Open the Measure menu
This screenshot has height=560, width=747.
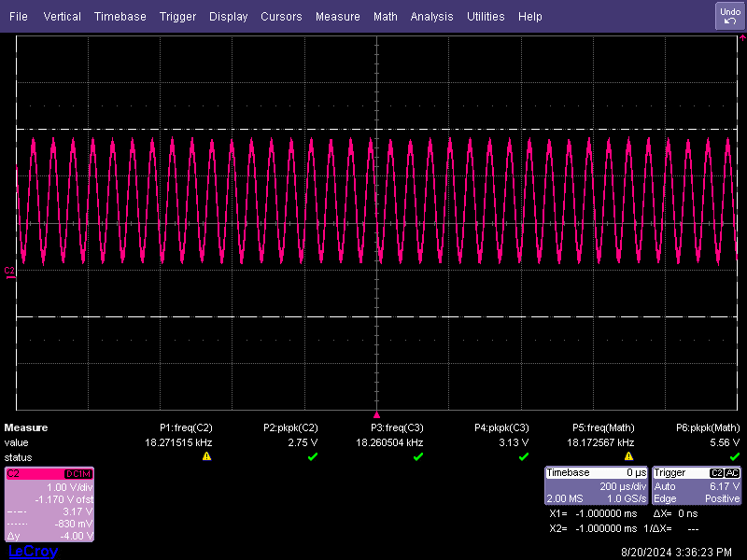[337, 16]
